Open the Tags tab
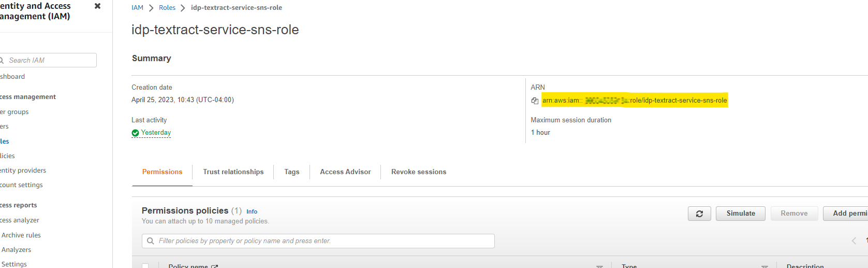Screen dimensions: 868x268 click(x=292, y=172)
